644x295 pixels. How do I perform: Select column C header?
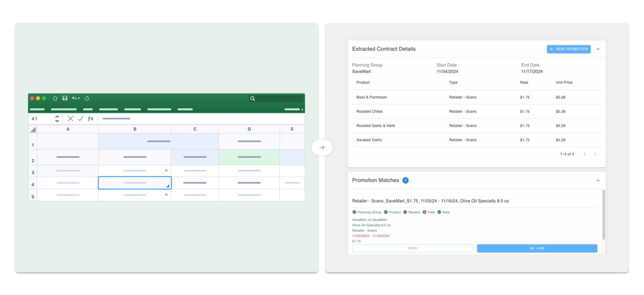coord(195,129)
